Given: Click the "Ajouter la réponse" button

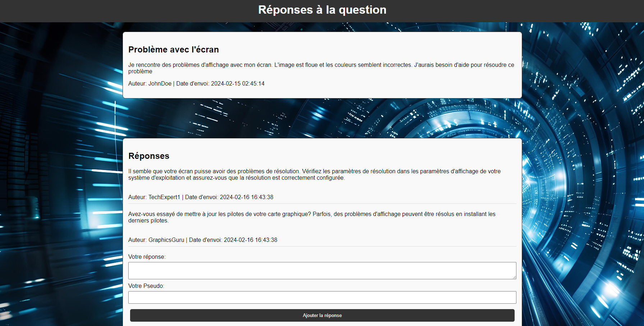Looking at the screenshot, I should 322,315.
